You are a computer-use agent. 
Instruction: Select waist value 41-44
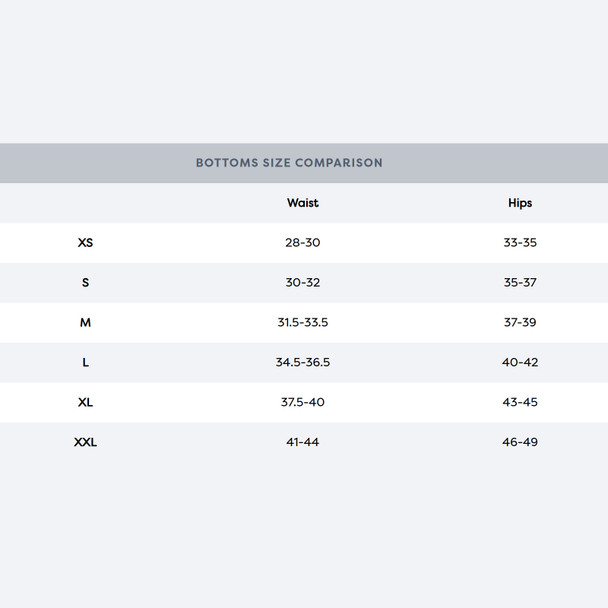pyautogui.click(x=302, y=442)
